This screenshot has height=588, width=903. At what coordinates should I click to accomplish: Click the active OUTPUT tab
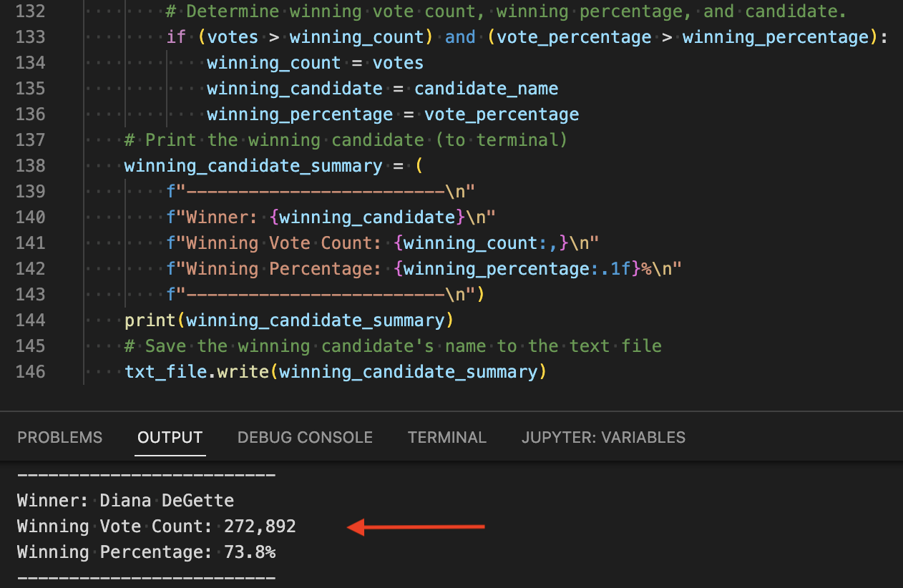point(170,437)
